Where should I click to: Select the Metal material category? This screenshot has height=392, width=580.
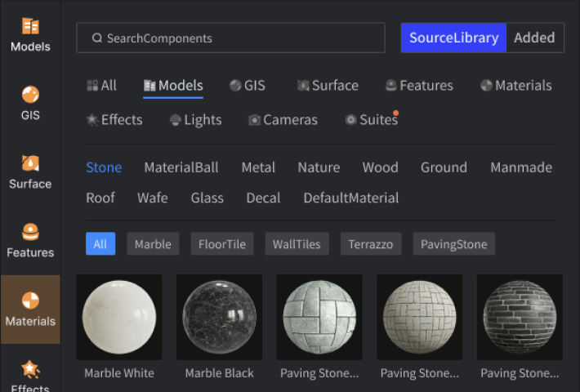[x=258, y=167]
